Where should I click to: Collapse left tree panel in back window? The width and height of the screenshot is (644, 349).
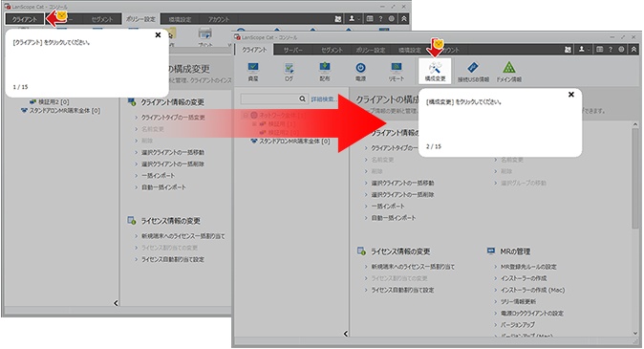tap(116, 303)
